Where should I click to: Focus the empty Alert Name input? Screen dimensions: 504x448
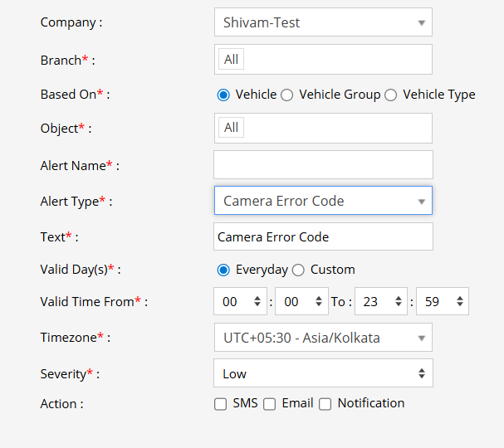pos(322,165)
